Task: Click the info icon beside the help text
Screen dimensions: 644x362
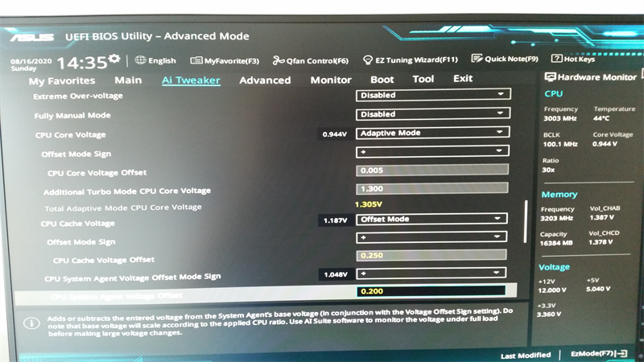Action: 31,323
